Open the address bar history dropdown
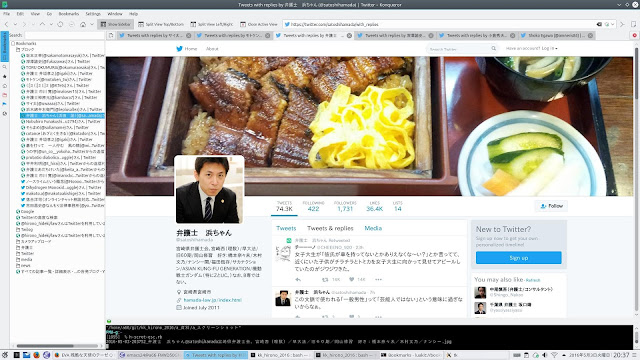Image resolution: width=640 pixels, height=360 pixels. [x=612, y=24]
